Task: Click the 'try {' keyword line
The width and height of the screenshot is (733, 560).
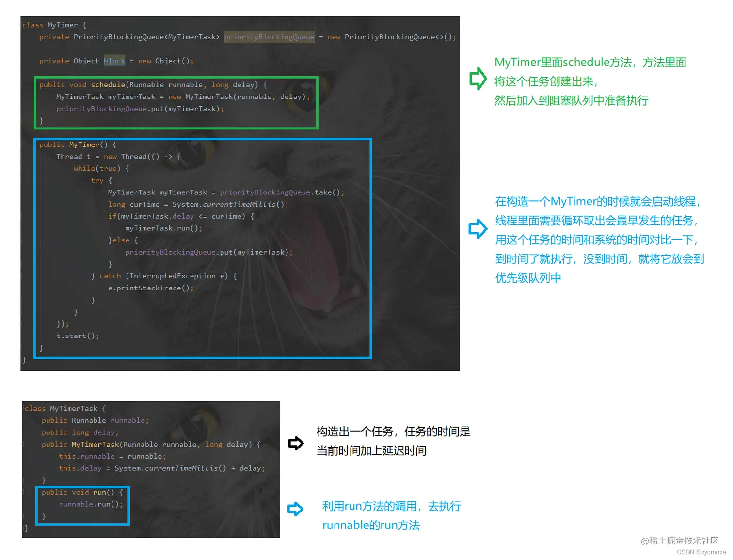Action: (101, 180)
